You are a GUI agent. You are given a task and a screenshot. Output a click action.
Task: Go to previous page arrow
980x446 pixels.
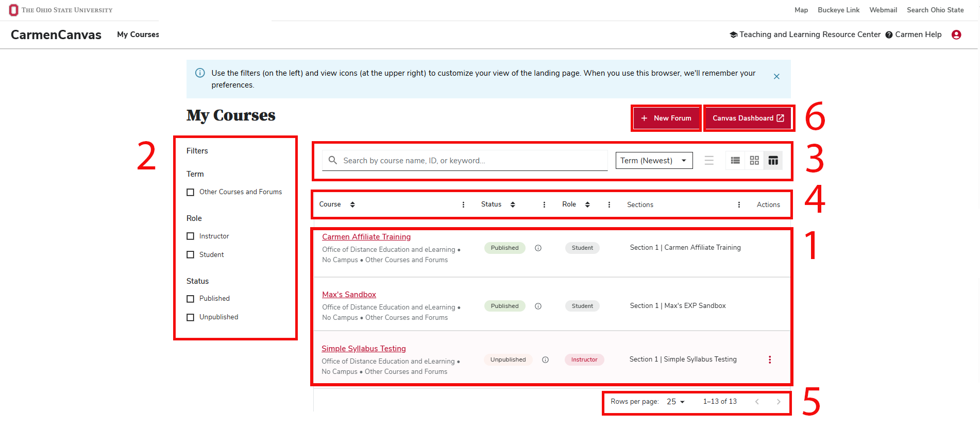click(757, 402)
